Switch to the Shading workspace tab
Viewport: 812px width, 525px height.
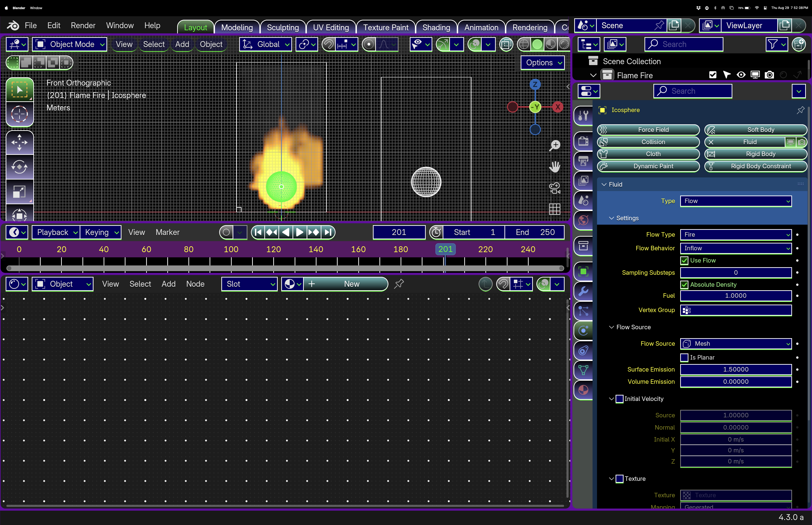[x=436, y=27]
